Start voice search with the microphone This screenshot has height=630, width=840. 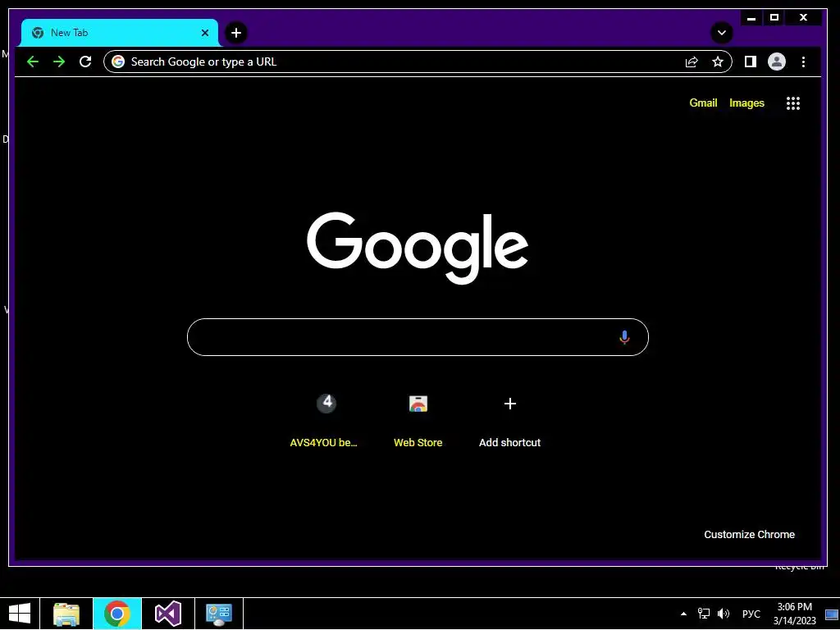click(x=624, y=337)
